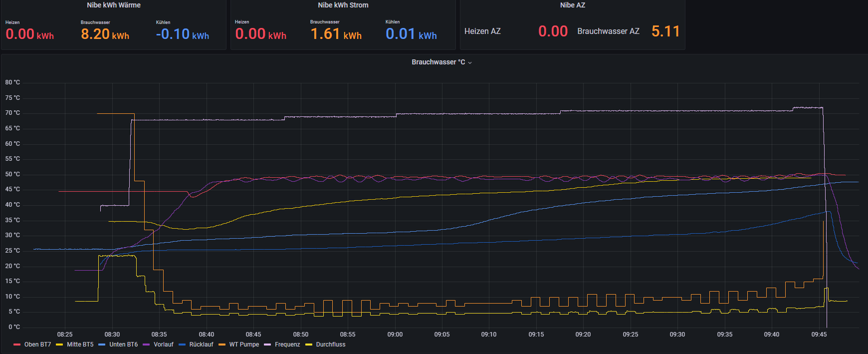Open the Nibe kWh Wärme panel title
Screen dimensions: 868x354
(x=114, y=5)
